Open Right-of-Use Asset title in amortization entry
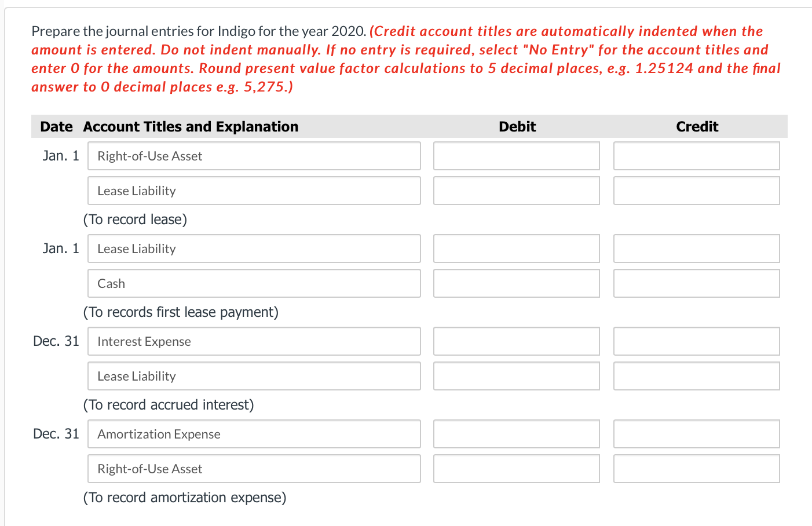The width and height of the screenshot is (812, 526). click(x=254, y=469)
